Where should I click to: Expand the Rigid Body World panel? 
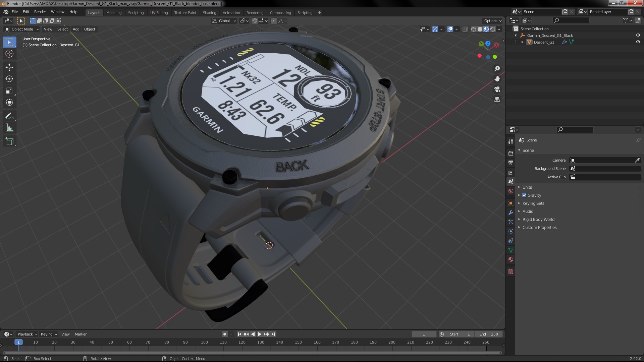coord(538,219)
